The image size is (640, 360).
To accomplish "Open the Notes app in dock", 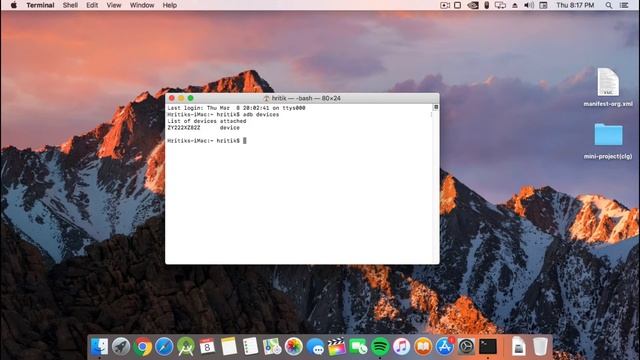I will pos(229,347).
